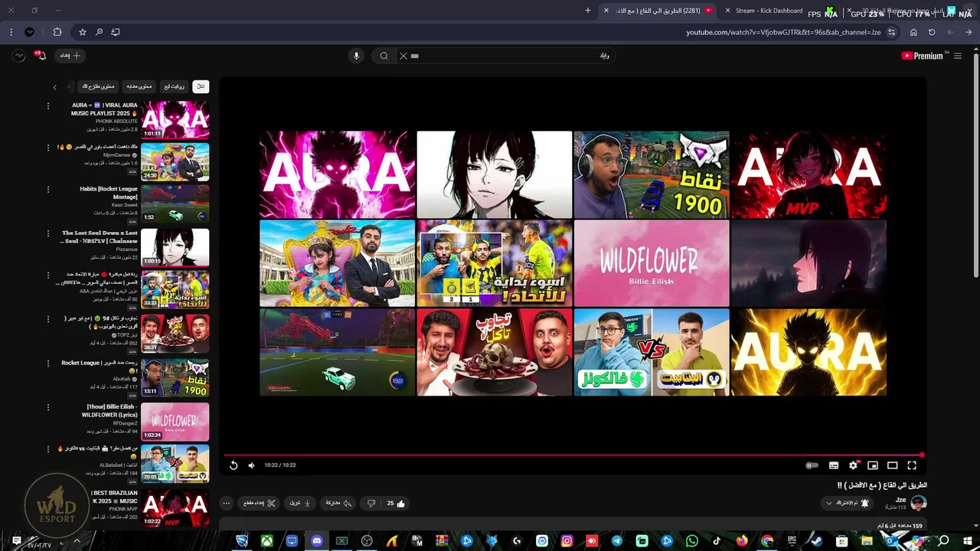Open options for The Lost Soul Down video
This screenshot has width=980, height=551.
tap(47, 233)
